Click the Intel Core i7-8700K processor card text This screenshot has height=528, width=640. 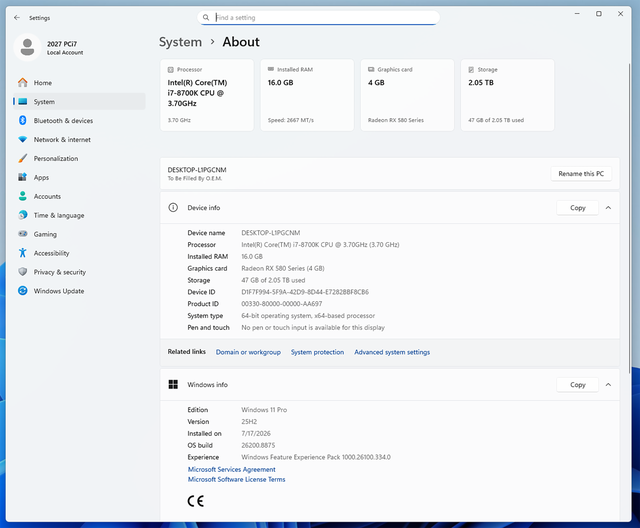(x=198, y=93)
